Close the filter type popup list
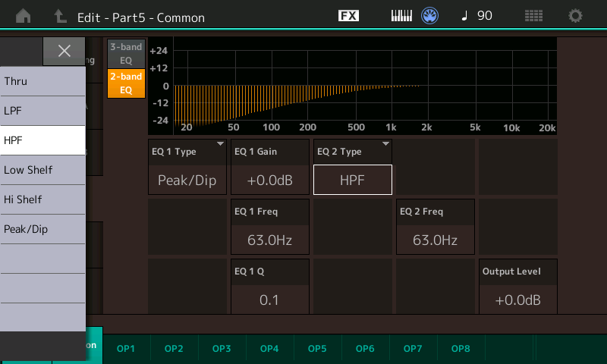Image resolution: width=607 pixels, height=364 pixels. point(64,51)
